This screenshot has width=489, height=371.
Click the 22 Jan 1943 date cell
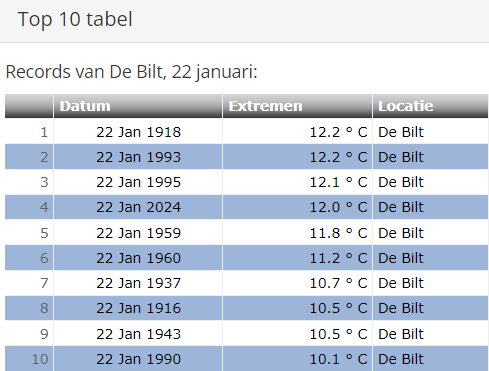tap(138, 334)
